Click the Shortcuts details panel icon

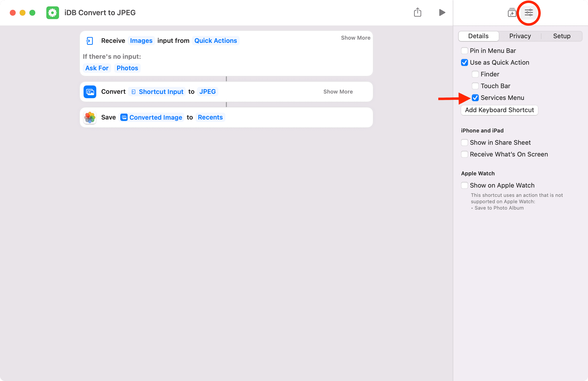(x=528, y=12)
